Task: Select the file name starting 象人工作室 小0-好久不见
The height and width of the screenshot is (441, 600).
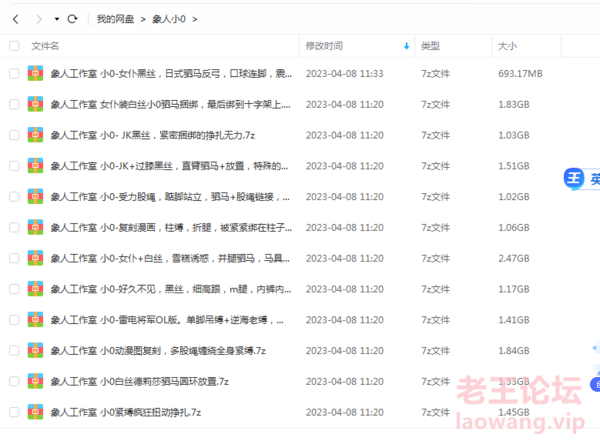Action: [171, 289]
